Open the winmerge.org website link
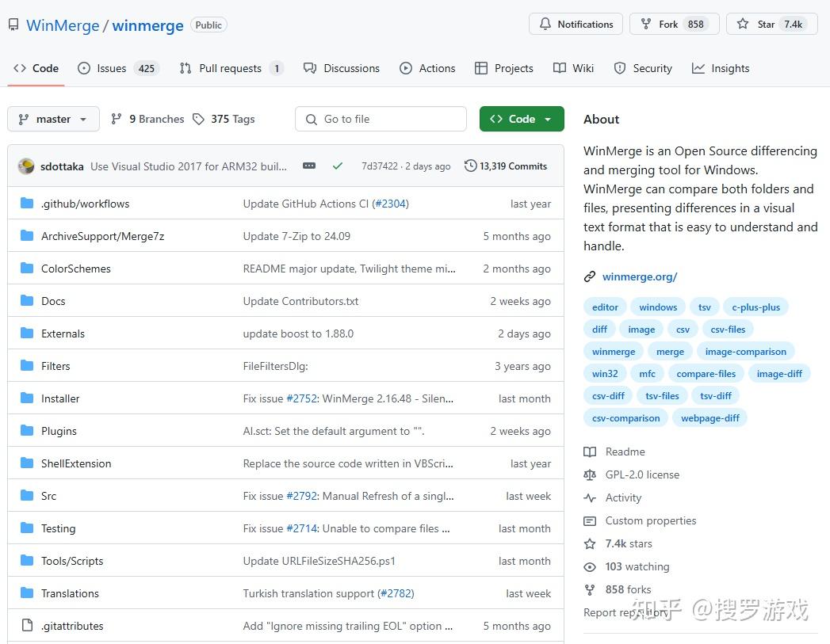The height and width of the screenshot is (644, 830). click(640, 276)
